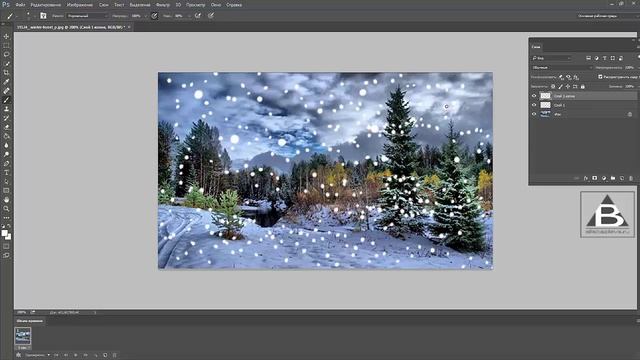Open workspace switcher dropdown
Screen dimensions: 640x360
pos(608,16)
